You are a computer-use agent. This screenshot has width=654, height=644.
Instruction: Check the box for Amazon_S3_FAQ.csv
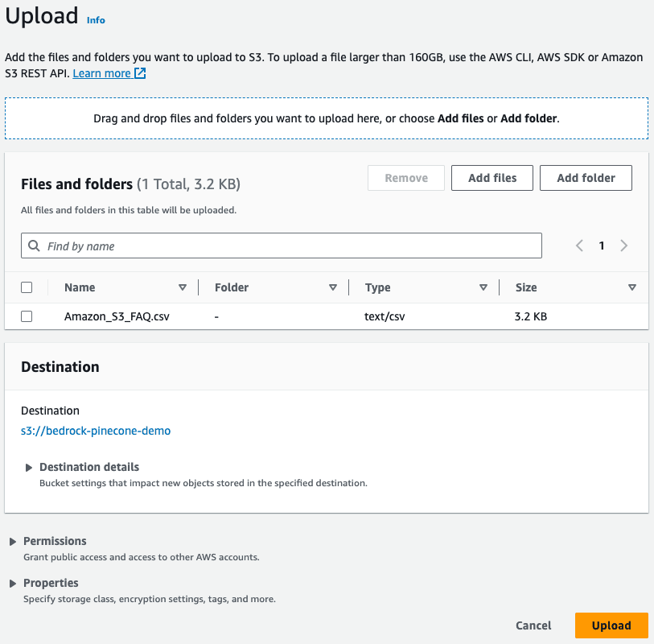(x=27, y=316)
